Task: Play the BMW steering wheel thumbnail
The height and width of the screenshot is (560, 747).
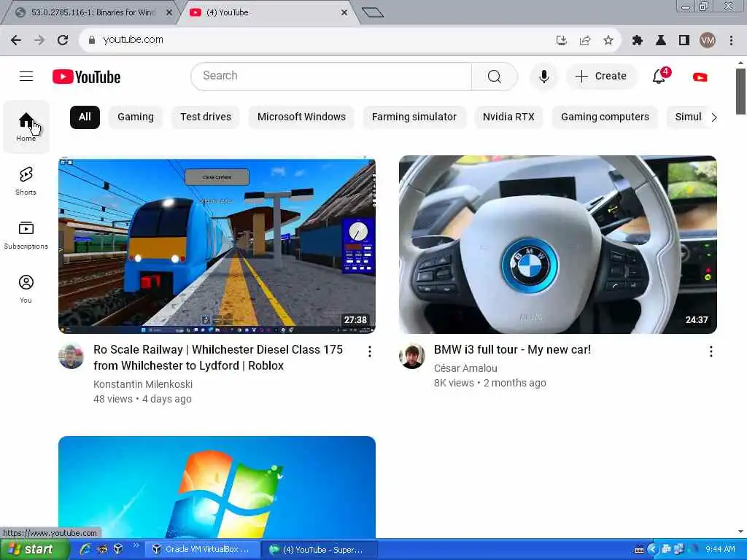Action: pos(558,245)
